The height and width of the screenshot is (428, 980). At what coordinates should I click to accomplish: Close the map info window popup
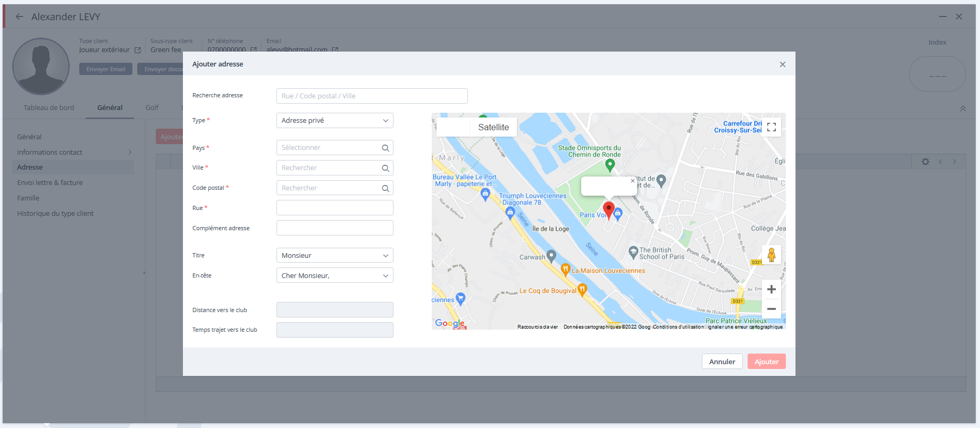click(x=633, y=181)
